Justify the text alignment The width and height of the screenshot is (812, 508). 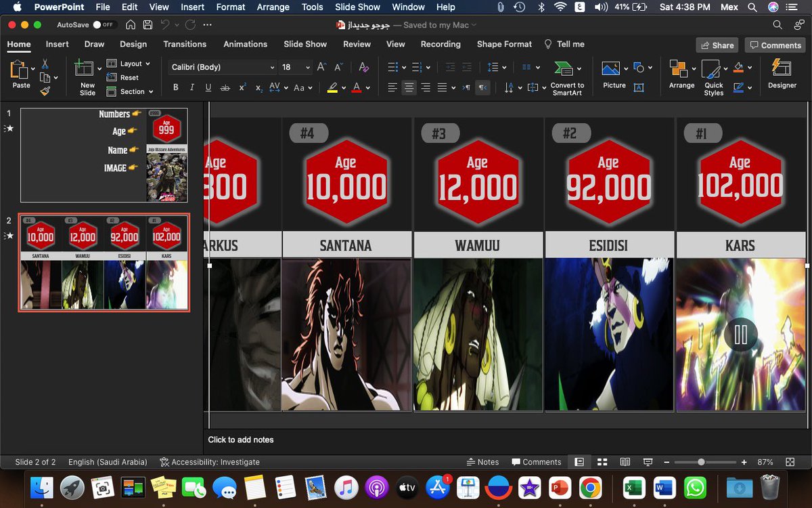tap(442, 88)
